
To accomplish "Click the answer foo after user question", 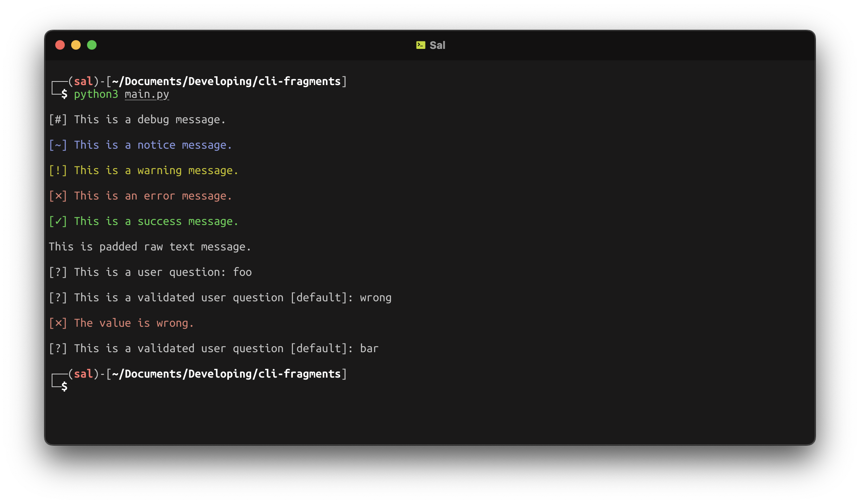I will click(x=242, y=272).
